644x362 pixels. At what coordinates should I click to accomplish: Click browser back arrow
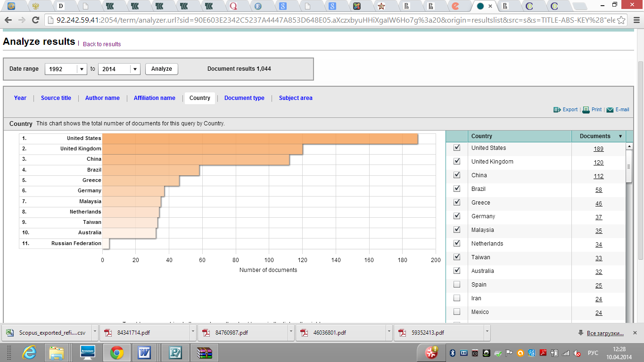[8, 20]
